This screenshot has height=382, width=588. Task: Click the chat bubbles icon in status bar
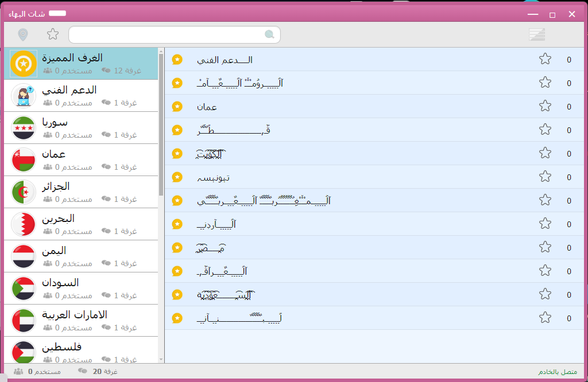pos(83,371)
